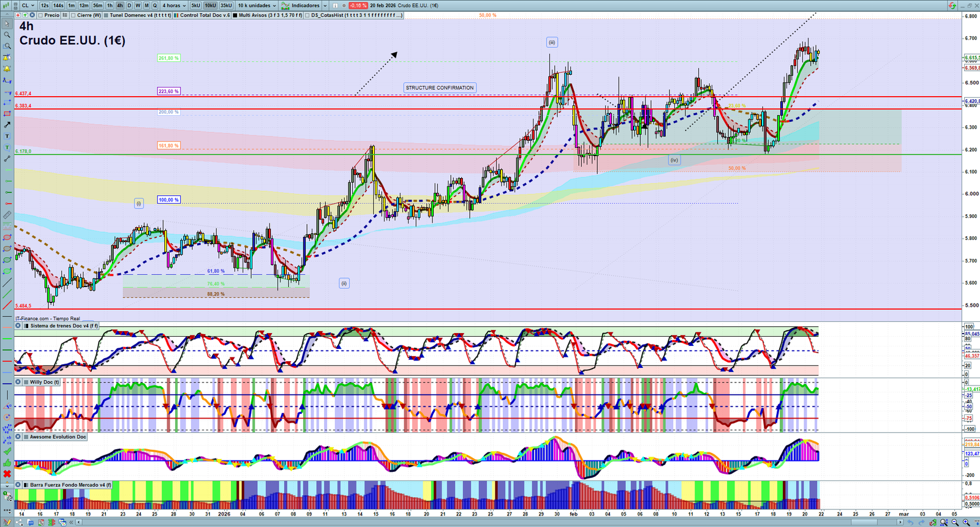This screenshot has width=980, height=527.
Task: Select the black diagonal line tool
Action: click(x=7, y=282)
